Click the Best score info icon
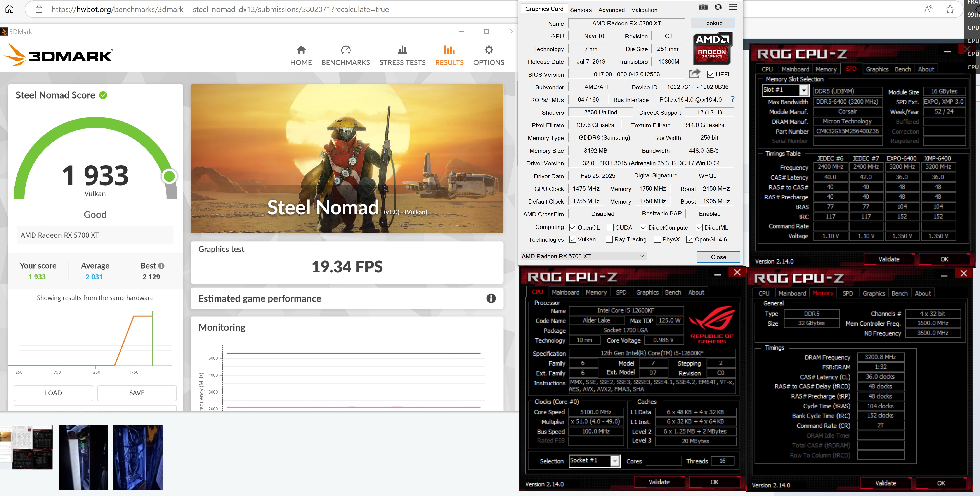 pyautogui.click(x=161, y=265)
